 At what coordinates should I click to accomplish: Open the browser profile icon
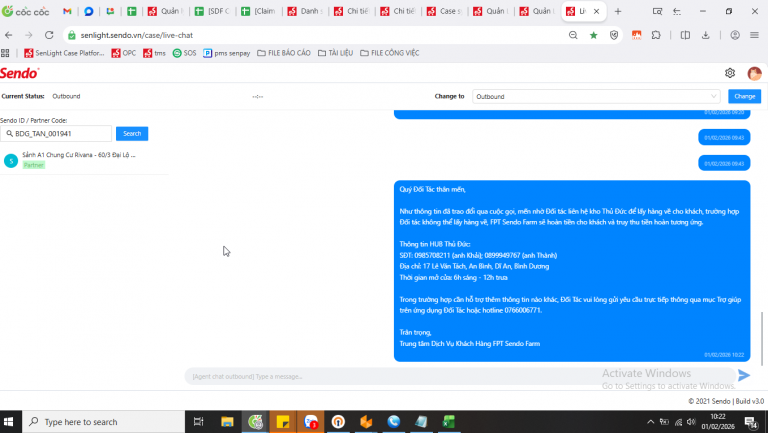pos(735,35)
